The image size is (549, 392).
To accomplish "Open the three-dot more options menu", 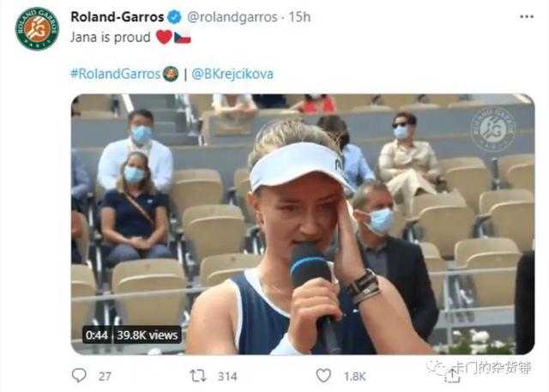I will pos(527,16).
